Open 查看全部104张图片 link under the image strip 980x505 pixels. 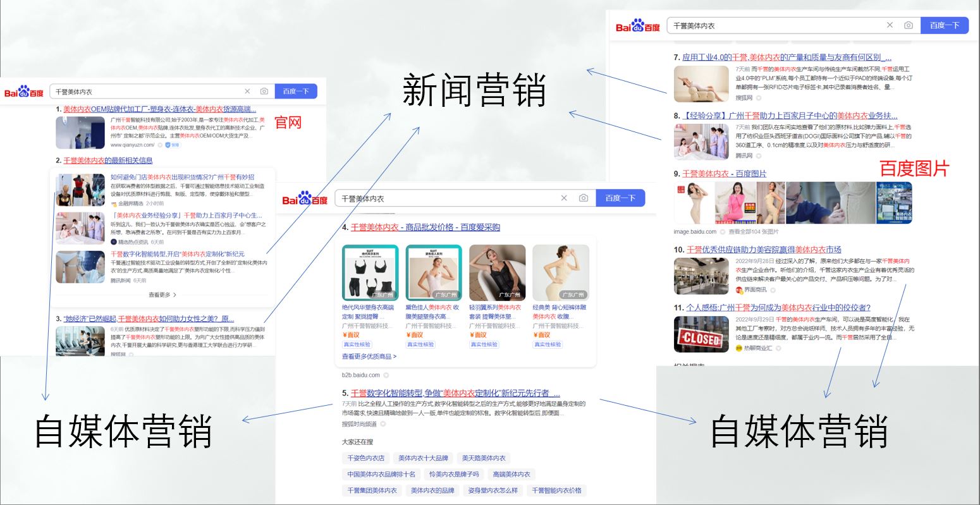click(753, 232)
